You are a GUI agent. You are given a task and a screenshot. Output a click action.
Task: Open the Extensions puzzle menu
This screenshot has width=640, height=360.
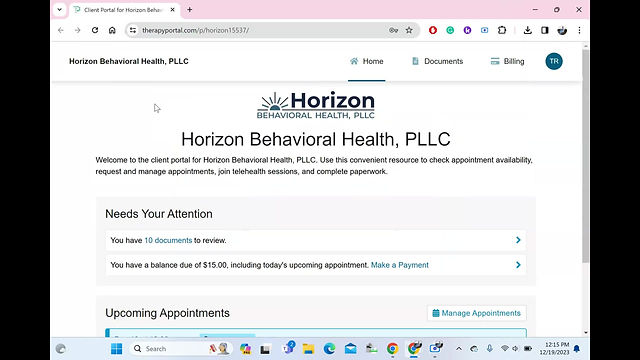502,30
